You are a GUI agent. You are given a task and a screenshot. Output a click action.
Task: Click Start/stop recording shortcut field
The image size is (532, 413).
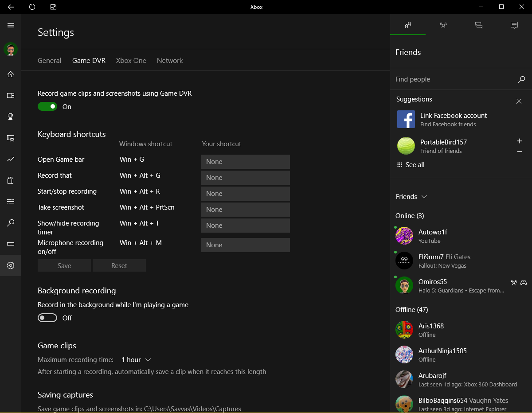pyautogui.click(x=246, y=194)
